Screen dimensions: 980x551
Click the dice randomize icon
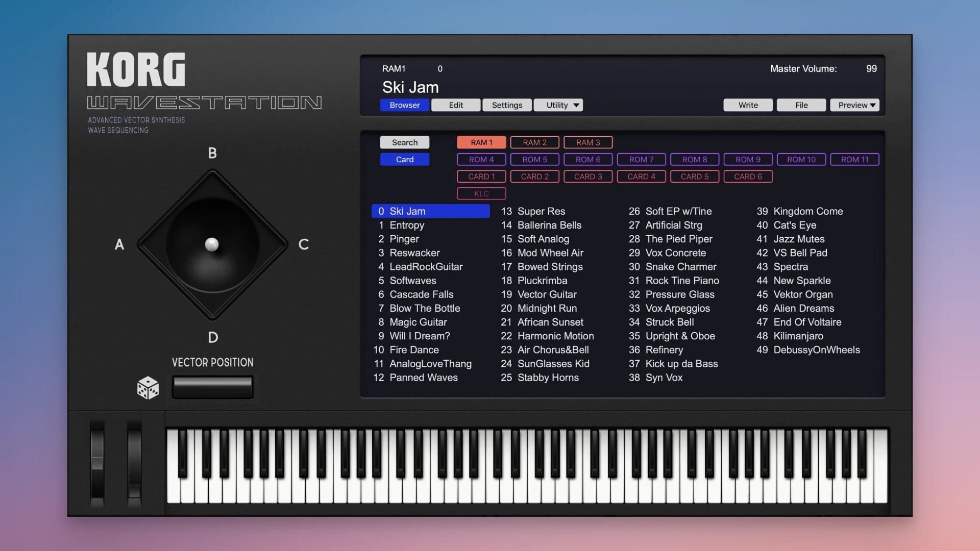click(148, 388)
